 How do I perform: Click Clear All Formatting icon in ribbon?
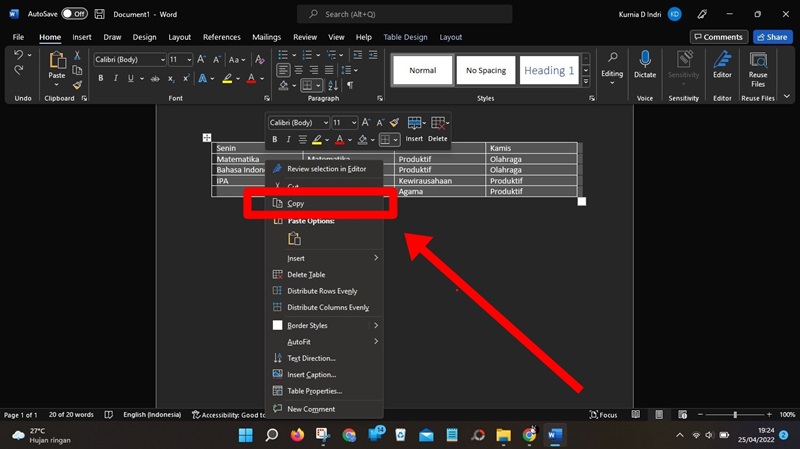[x=260, y=60]
